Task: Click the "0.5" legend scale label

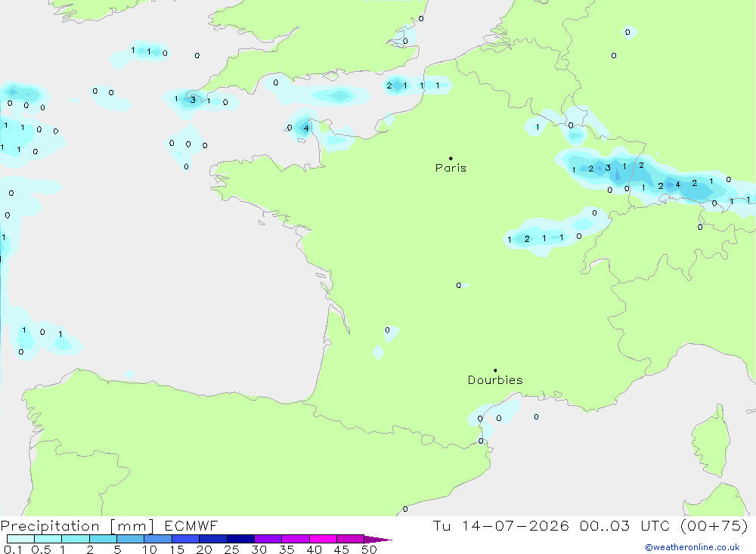Action: [42, 549]
